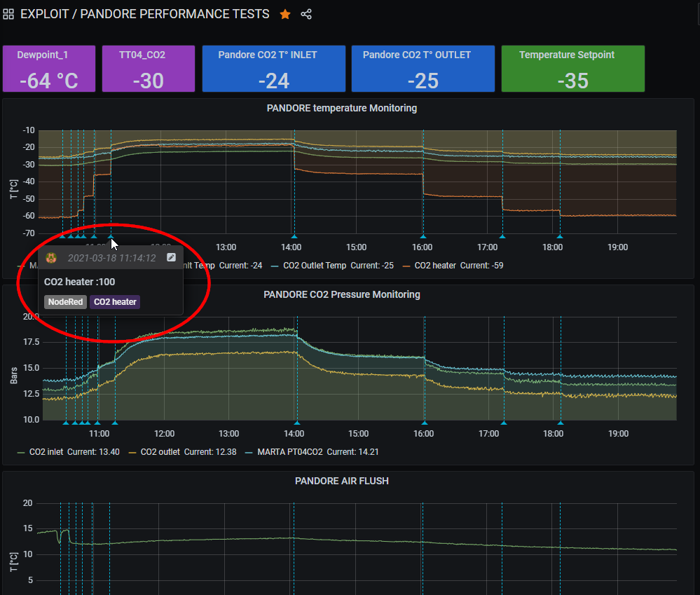
Task: Open the EXPLOIT / PANDORE PERFORMANCE TESTS title
Action: 144,14
